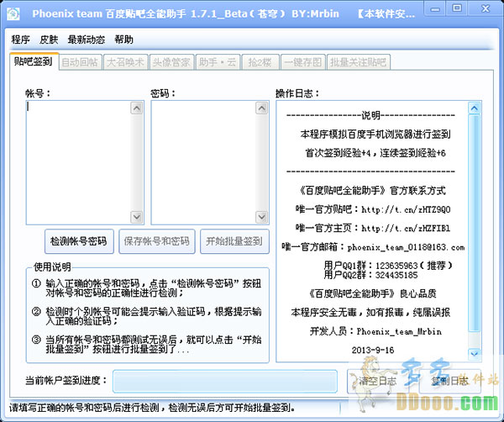Viewport: 504px width, 422px height.
Task: Minimize the Phoenix team window
Action: click(x=435, y=9)
